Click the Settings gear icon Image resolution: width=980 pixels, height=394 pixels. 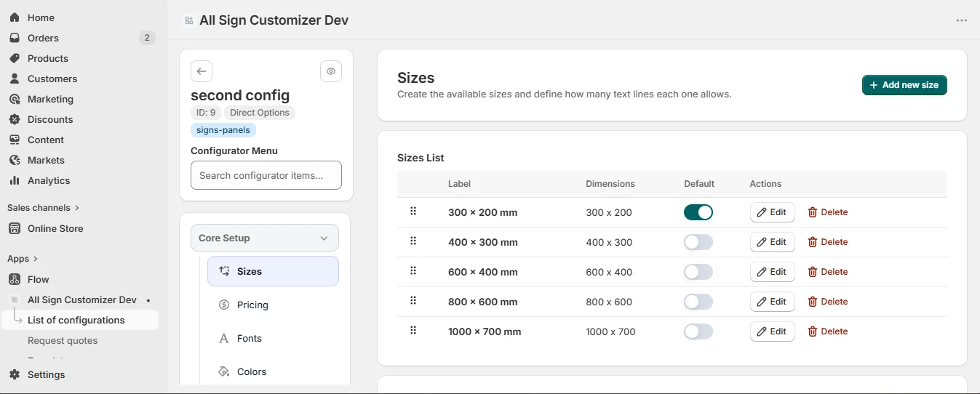(15, 374)
